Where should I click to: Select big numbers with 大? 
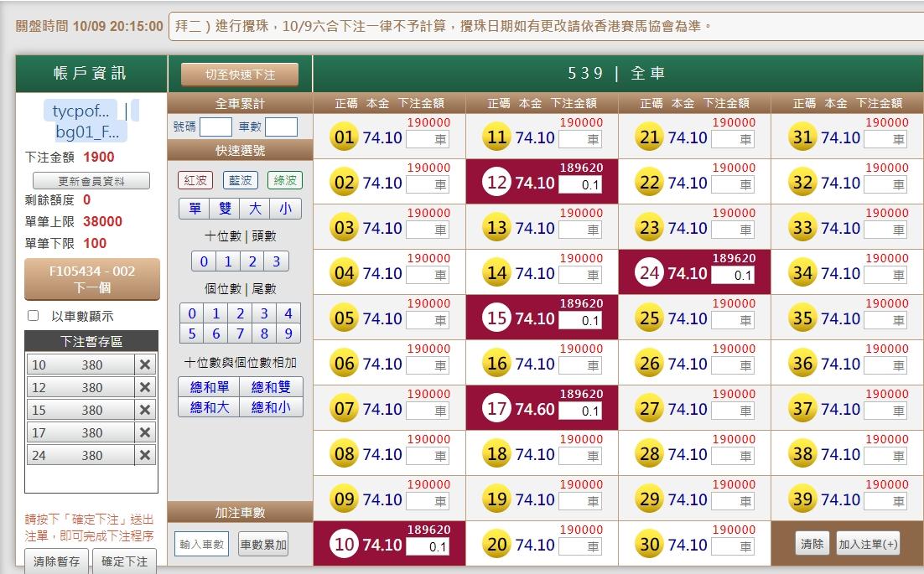[255, 209]
